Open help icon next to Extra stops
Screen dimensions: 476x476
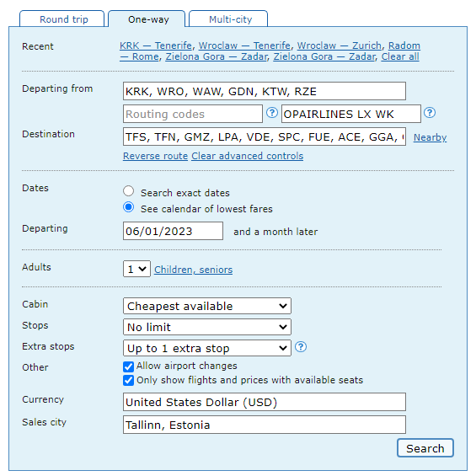pos(301,346)
